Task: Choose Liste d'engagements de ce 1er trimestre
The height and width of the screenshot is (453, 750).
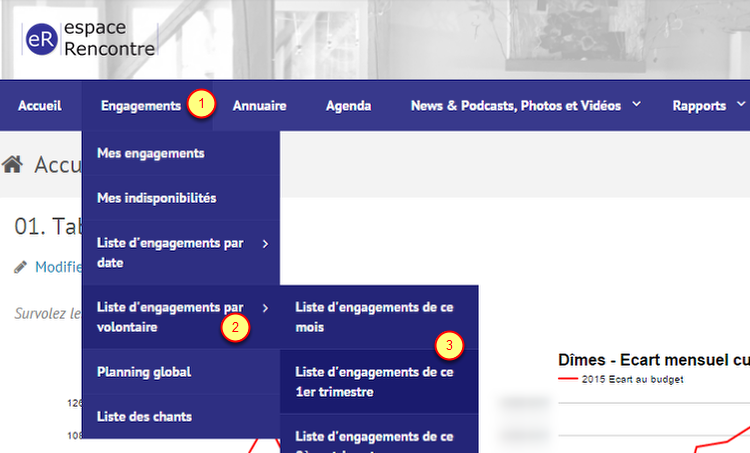Action: point(379,382)
